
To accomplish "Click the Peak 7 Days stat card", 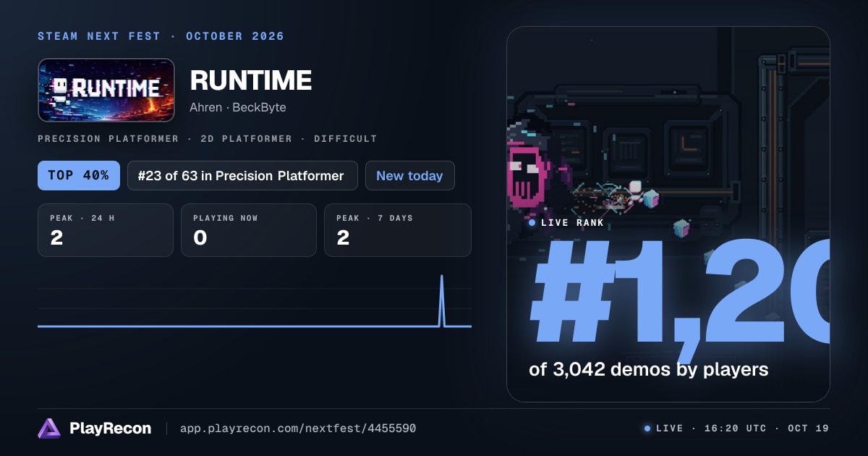I will (398, 230).
